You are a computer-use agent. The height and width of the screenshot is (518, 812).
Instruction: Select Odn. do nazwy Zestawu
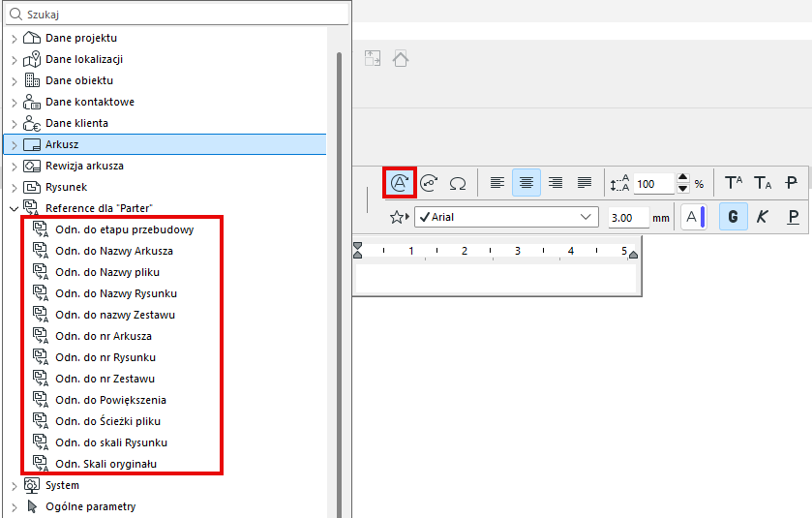[x=115, y=315]
